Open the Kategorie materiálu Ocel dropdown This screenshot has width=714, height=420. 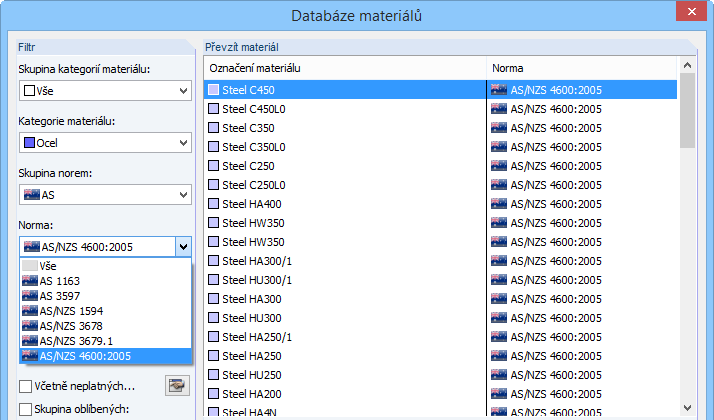[x=105, y=143]
